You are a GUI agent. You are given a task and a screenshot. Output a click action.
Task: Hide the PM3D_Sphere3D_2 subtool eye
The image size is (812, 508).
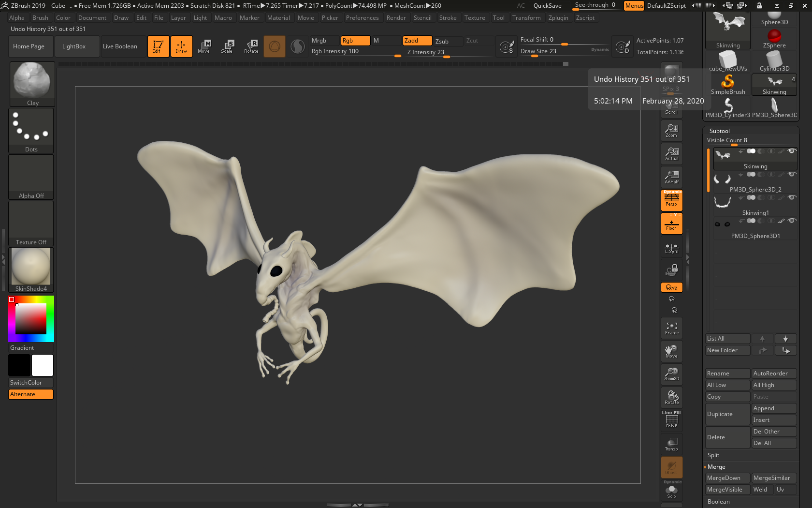tap(792, 174)
